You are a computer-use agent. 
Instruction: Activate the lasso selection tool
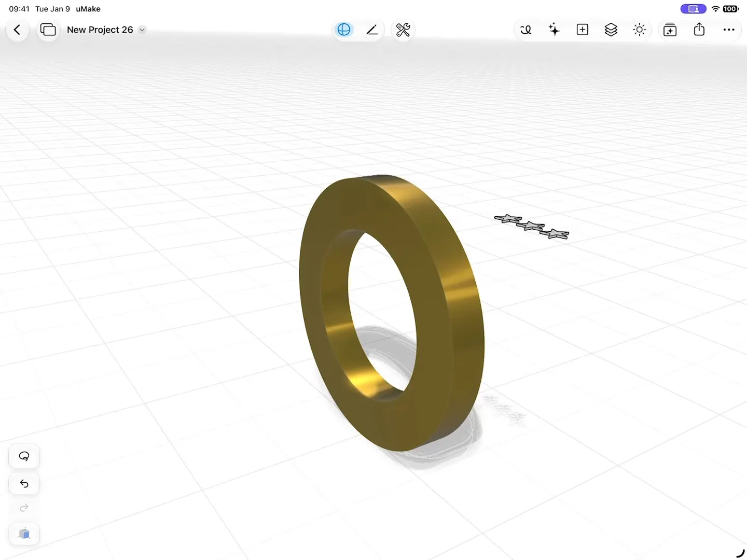point(24,456)
